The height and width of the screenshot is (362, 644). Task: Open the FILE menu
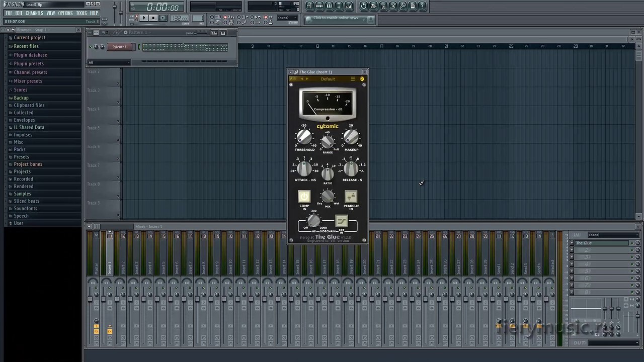(x=9, y=13)
